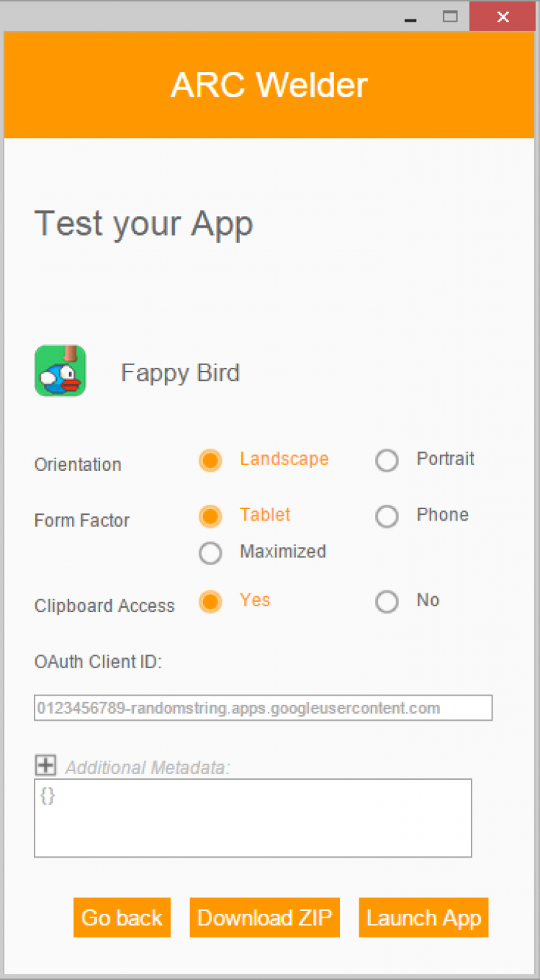Screen dimensions: 540x980
Task: Click the ARC Welder header title
Action: pos(269,85)
